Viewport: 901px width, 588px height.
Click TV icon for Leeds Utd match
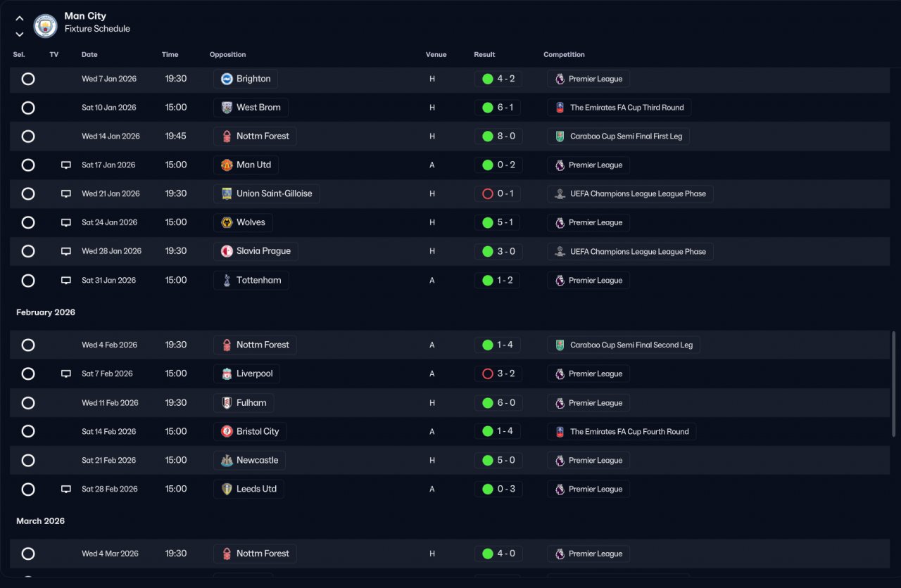point(66,489)
